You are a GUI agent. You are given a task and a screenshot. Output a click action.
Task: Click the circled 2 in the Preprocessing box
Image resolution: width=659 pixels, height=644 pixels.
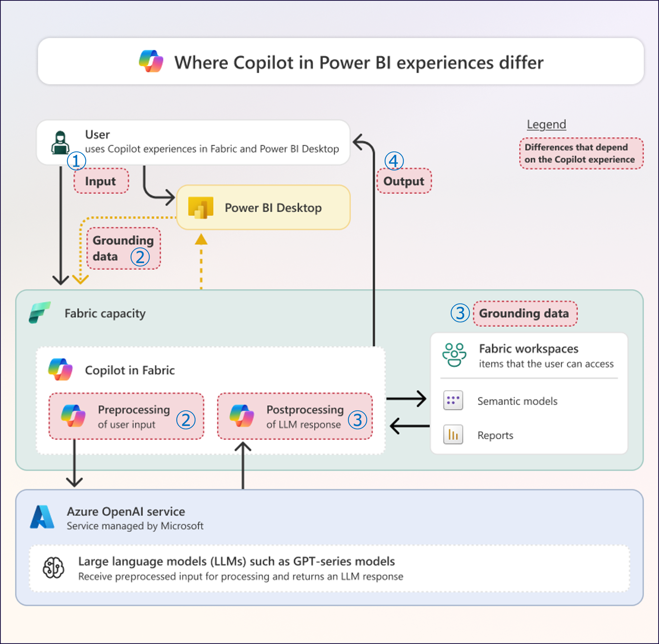tap(186, 420)
